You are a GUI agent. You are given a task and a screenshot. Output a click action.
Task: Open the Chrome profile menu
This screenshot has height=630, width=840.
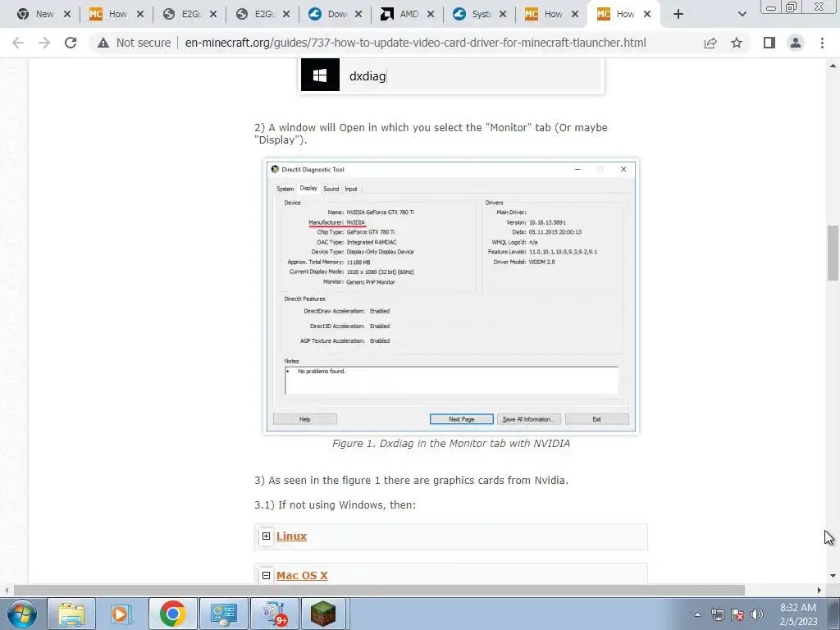pos(796,43)
